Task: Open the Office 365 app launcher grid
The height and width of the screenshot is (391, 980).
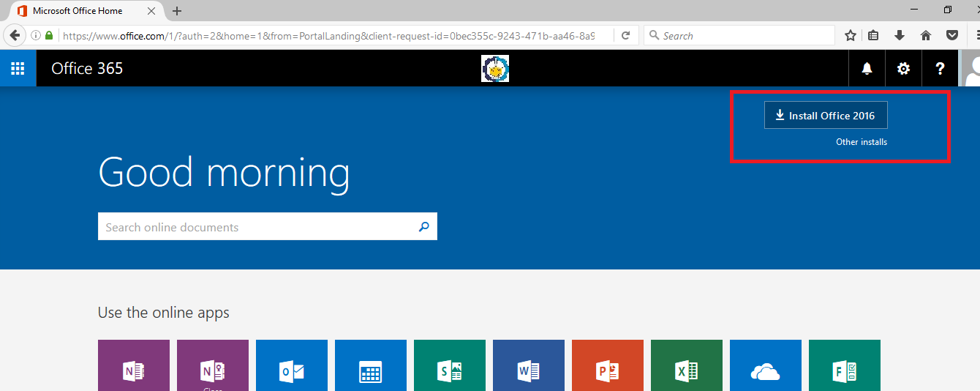Action: [x=18, y=68]
